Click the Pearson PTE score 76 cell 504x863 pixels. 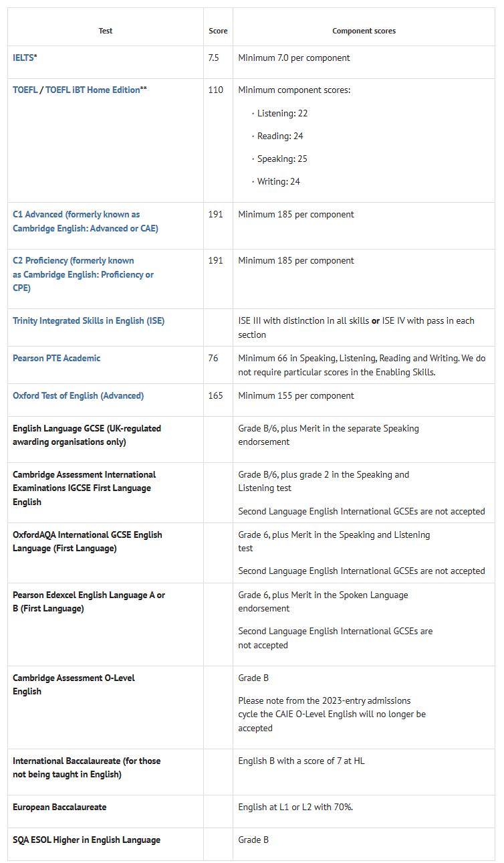tap(213, 359)
